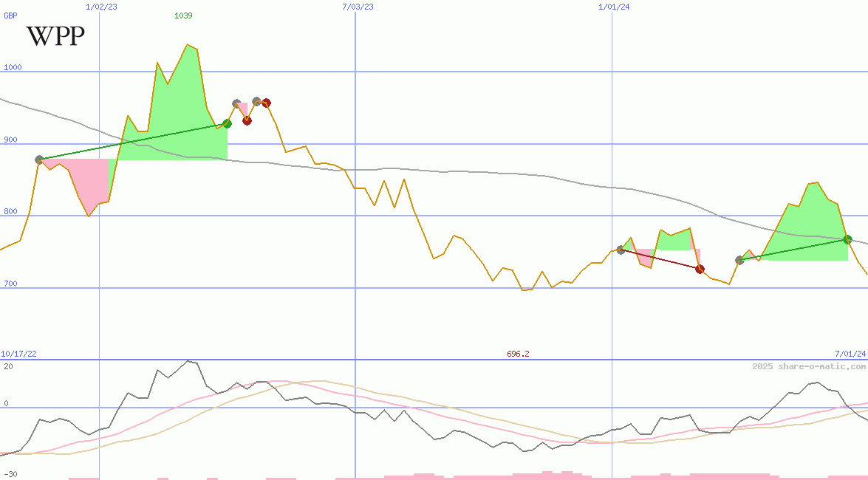The height and width of the screenshot is (480, 868).
Task: Click the gray start marker of the 2024 green trend line
Action: (740, 260)
